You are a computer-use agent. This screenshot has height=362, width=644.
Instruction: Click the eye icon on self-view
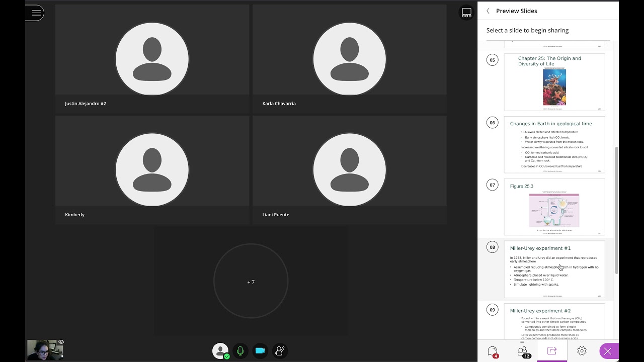coord(61,342)
